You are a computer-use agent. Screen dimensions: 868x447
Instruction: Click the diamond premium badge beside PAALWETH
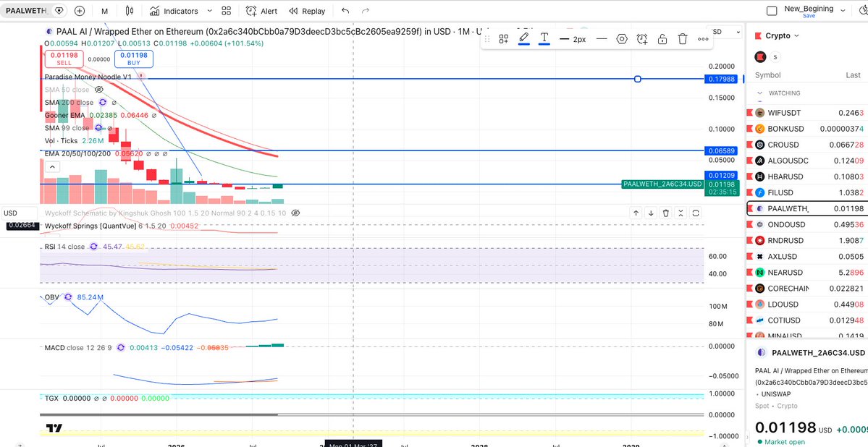tap(60, 11)
